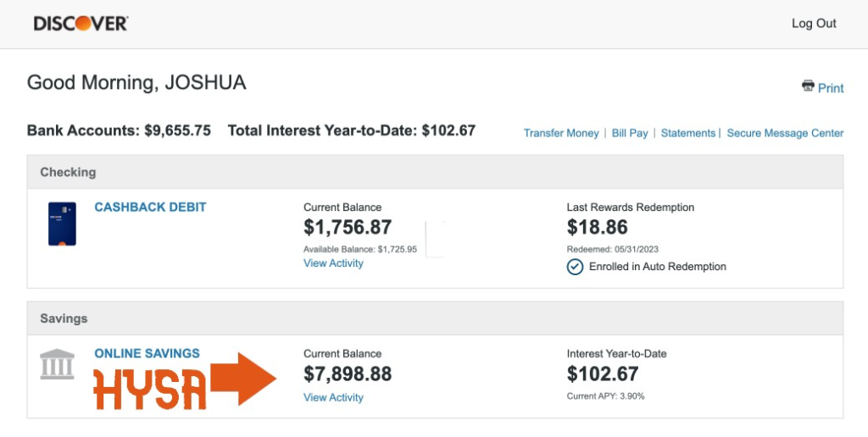Open the CASHBACK DEBIT account
The height and width of the screenshot is (437, 868).
click(x=150, y=207)
